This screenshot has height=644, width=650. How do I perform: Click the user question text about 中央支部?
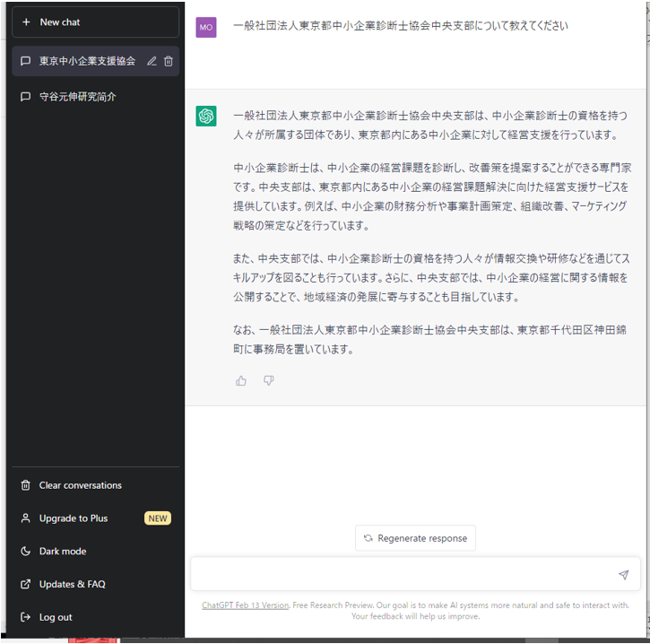click(401, 26)
